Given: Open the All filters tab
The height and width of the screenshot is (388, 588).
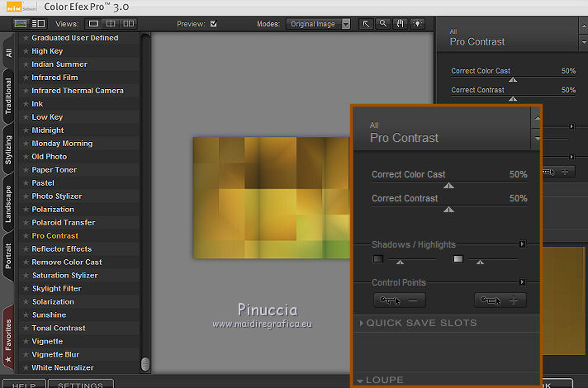Looking at the screenshot, I should point(8,53).
